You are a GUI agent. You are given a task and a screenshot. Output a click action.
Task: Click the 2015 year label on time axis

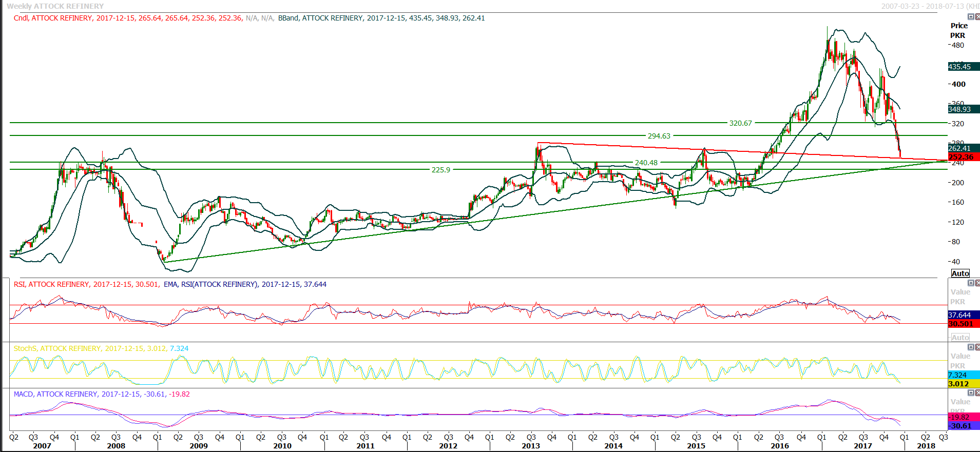click(x=696, y=446)
